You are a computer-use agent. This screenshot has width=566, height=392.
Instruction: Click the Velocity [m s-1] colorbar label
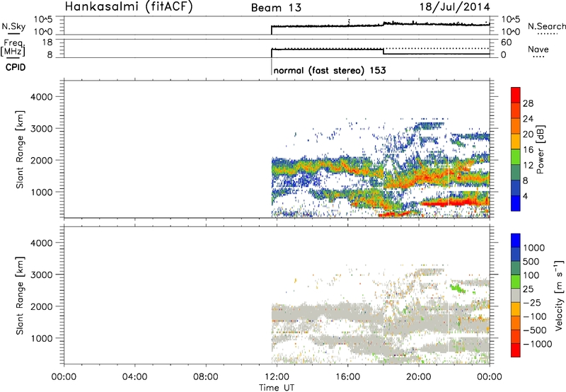559,295
